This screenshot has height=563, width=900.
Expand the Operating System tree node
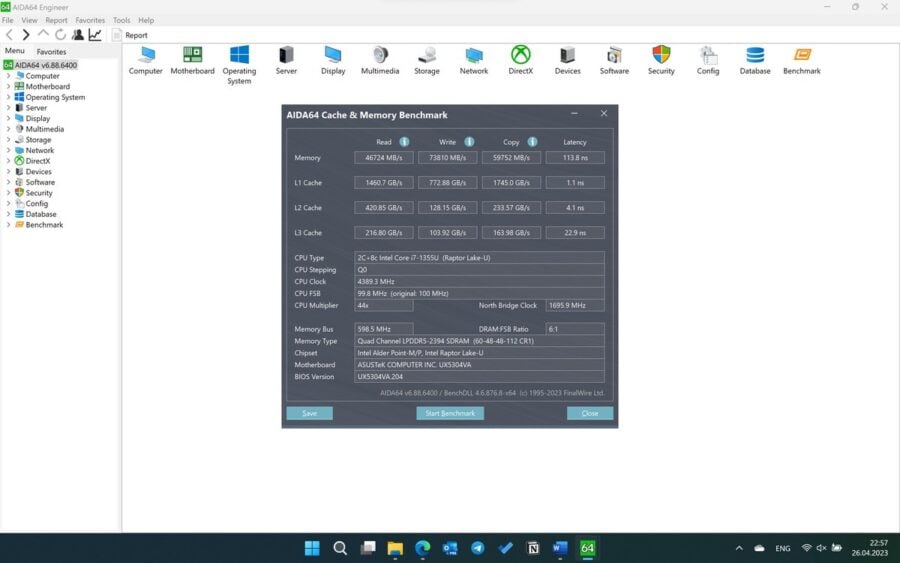tap(8, 97)
